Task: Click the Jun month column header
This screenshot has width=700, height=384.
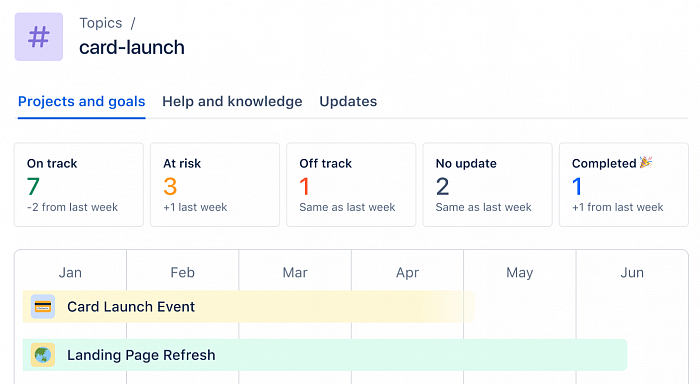Action: point(632,272)
